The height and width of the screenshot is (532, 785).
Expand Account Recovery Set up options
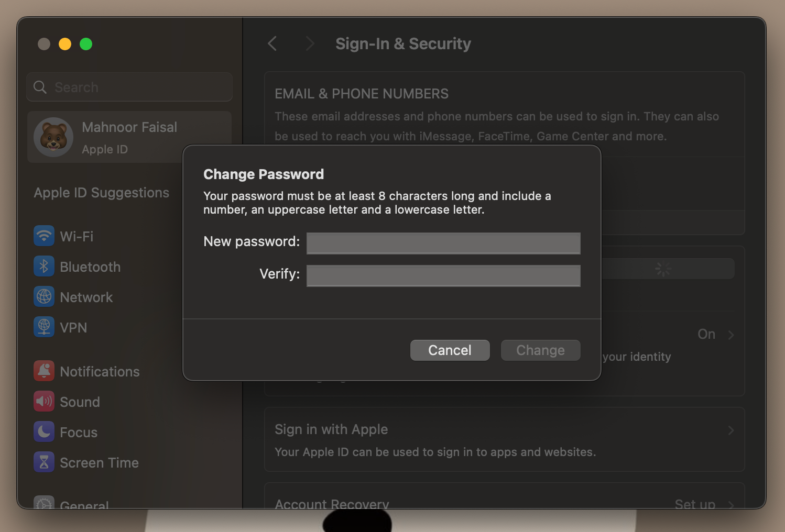click(x=694, y=503)
